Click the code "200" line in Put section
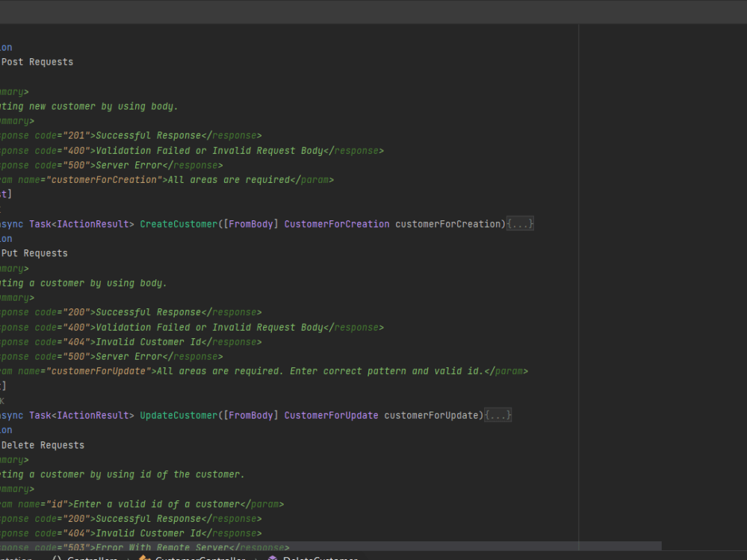The height and width of the screenshot is (560, 747). 131,312
